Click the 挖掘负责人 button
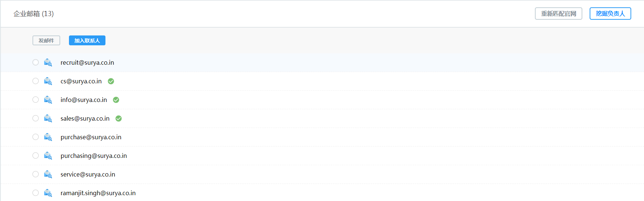 coord(610,14)
